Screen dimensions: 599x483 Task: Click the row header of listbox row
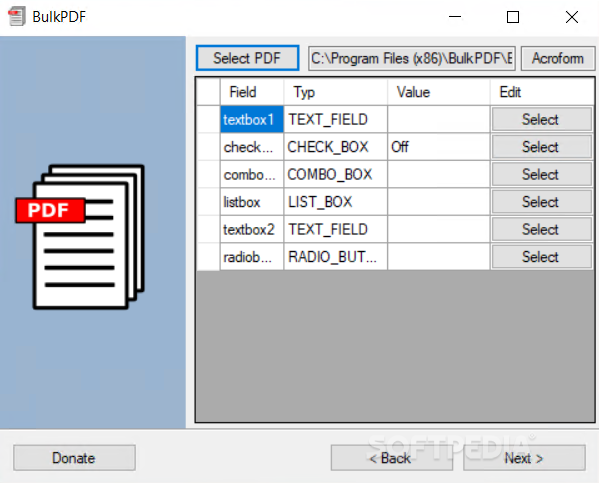point(208,202)
